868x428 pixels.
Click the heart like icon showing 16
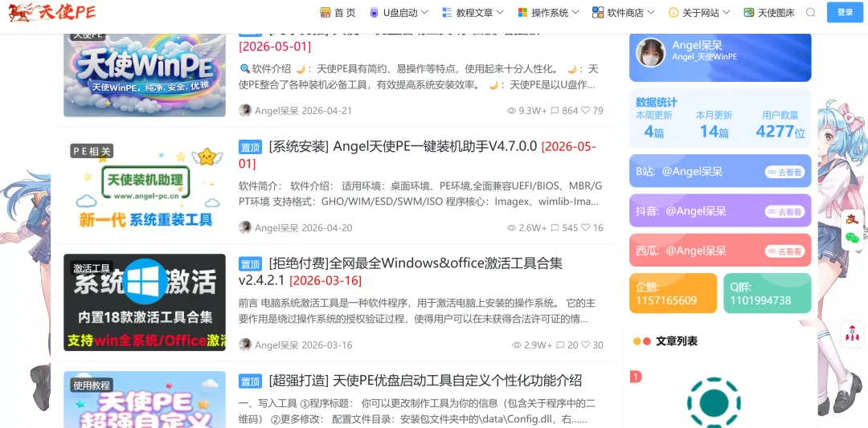585,228
